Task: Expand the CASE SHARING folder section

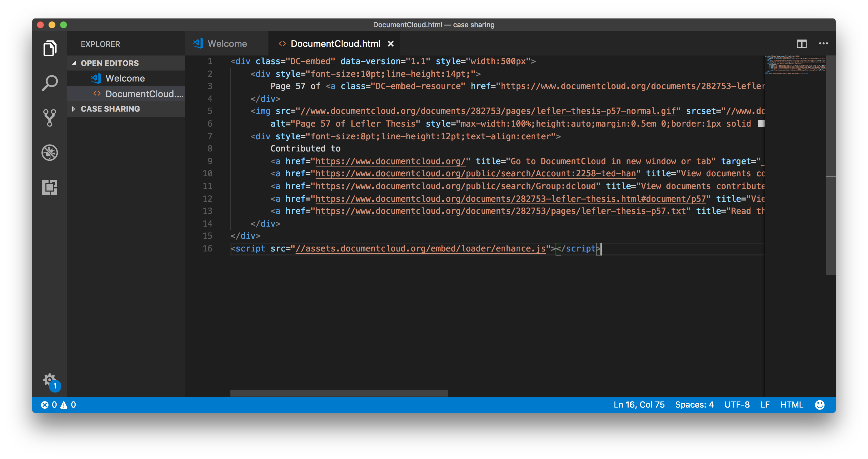Action: pos(74,109)
